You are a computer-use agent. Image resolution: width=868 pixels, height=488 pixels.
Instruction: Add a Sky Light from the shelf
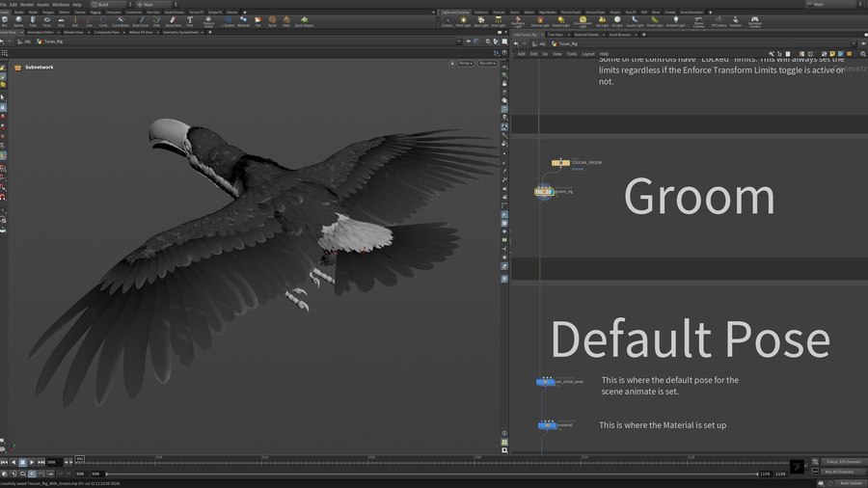[x=602, y=21]
